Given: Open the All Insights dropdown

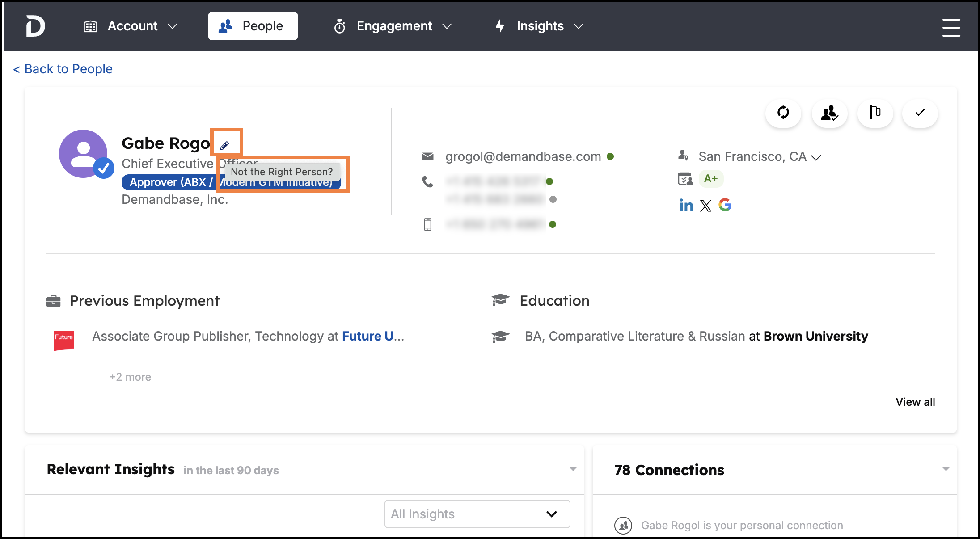Looking at the screenshot, I should tap(477, 514).
